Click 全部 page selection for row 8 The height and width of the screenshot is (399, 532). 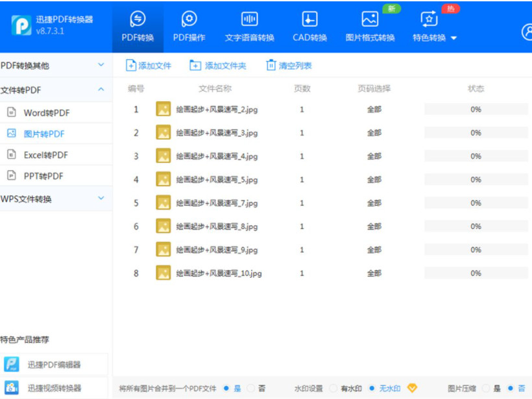[374, 273]
